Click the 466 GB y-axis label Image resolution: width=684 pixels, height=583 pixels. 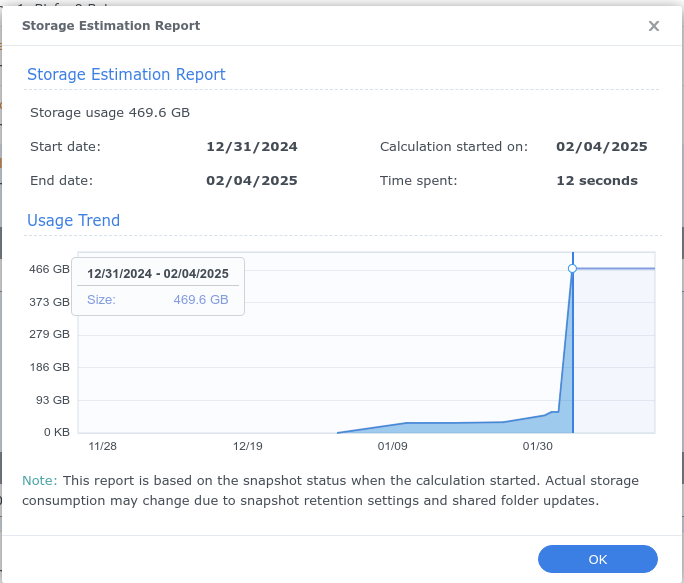pyautogui.click(x=49, y=269)
